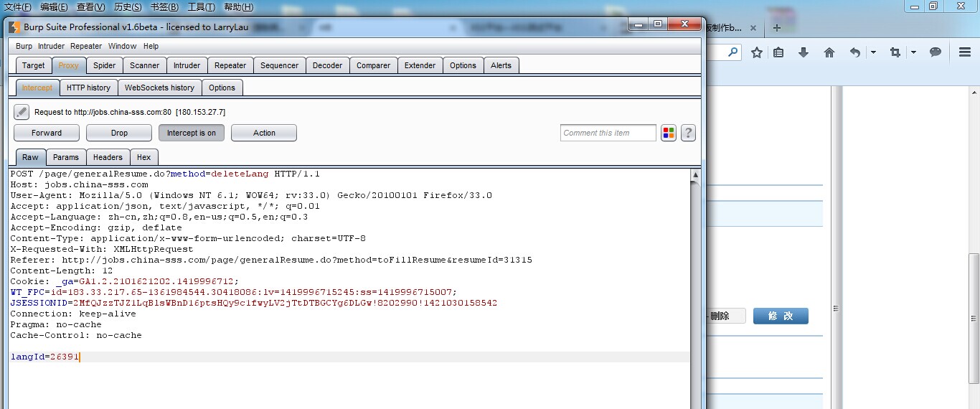Open the Window menu

[123, 46]
